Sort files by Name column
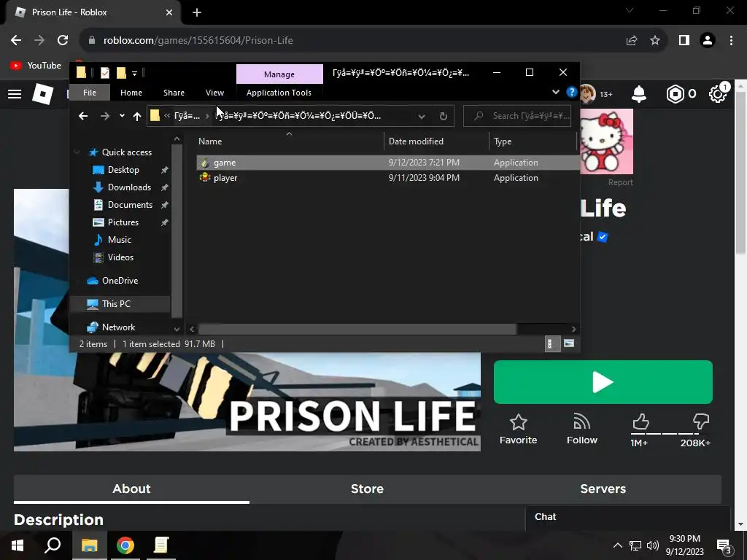Screen dimensions: 747x560 point(289,141)
